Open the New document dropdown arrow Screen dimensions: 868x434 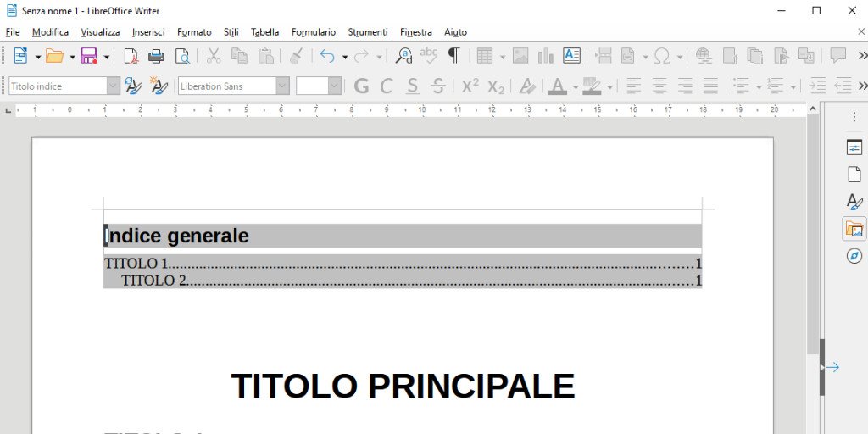tap(37, 57)
